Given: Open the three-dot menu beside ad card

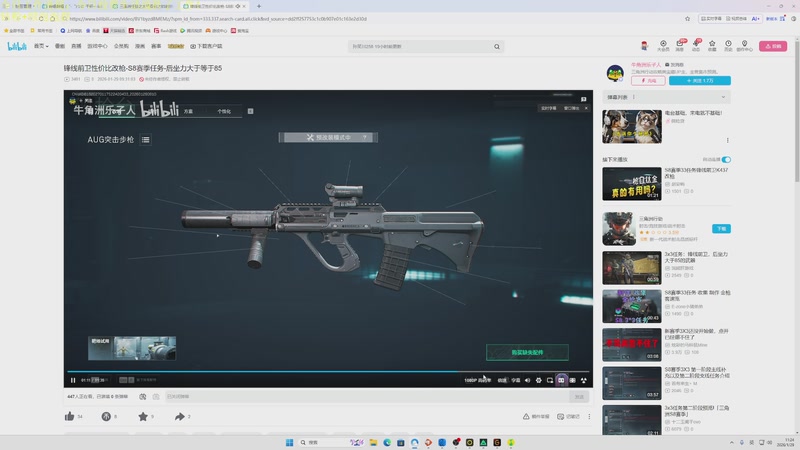Looking at the screenshot, I should tap(728, 140).
